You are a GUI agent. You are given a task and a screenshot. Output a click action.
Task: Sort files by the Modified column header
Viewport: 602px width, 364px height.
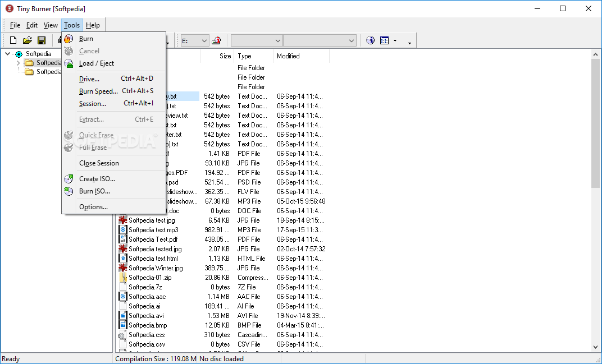pos(302,56)
